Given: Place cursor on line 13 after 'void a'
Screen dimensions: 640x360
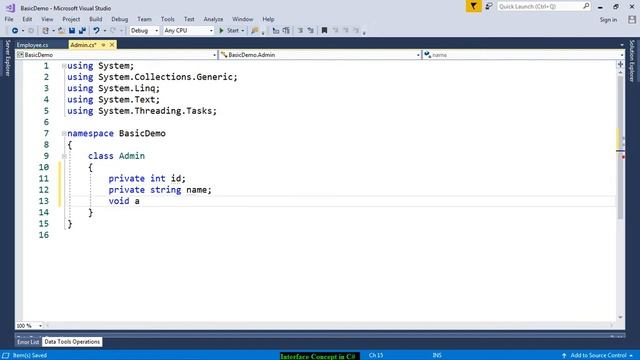Looking at the screenshot, I should point(140,201).
